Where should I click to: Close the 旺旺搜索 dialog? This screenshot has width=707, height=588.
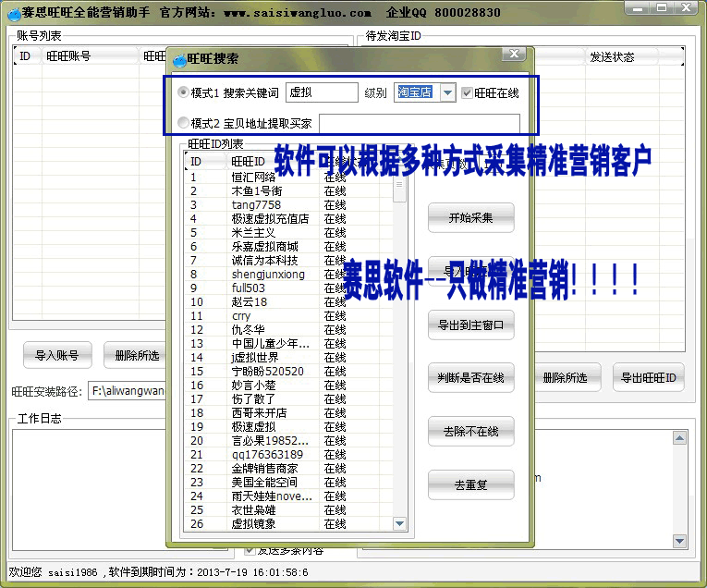coord(514,54)
